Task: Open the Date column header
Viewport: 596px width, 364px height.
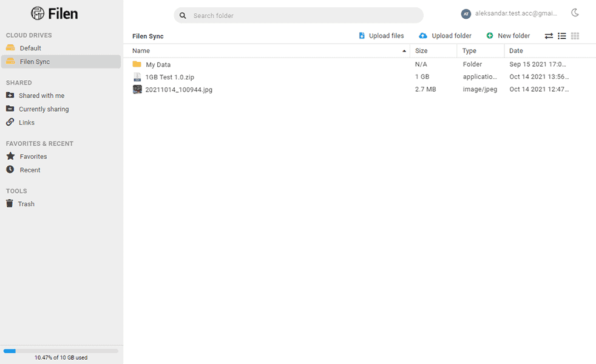Action: (x=515, y=50)
